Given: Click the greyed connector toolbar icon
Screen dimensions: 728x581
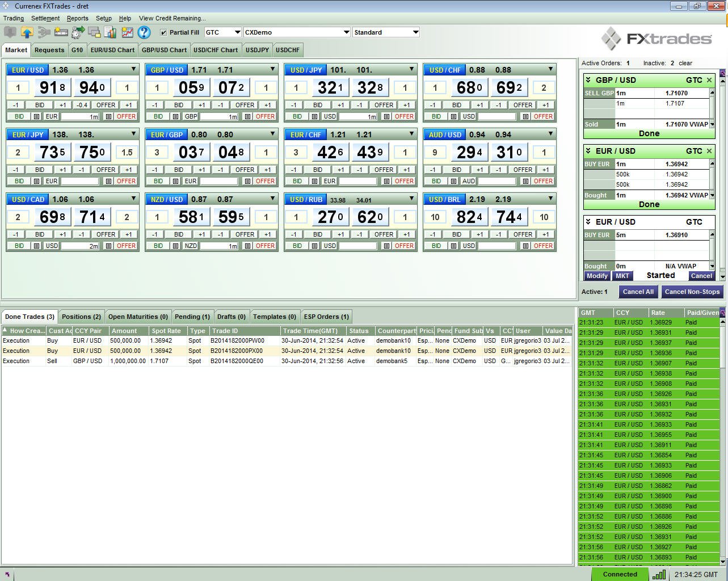Looking at the screenshot, I should coord(44,32).
